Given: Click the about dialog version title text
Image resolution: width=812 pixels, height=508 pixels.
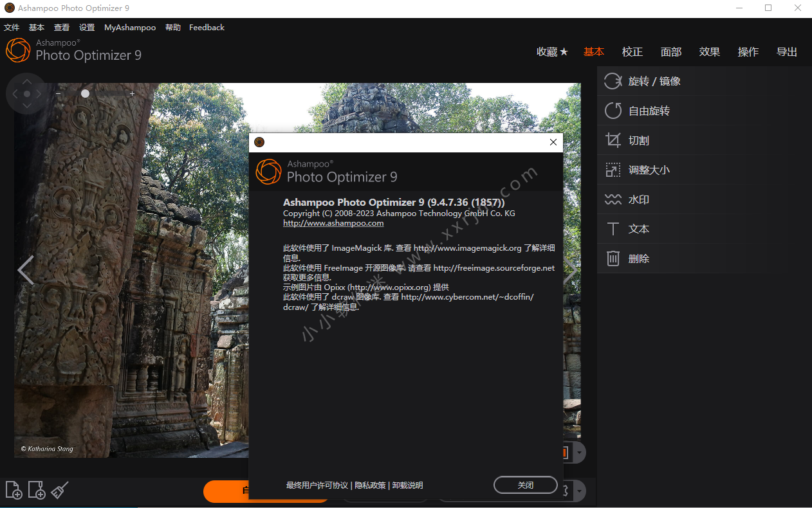Looking at the screenshot, I should pos(394,203).
